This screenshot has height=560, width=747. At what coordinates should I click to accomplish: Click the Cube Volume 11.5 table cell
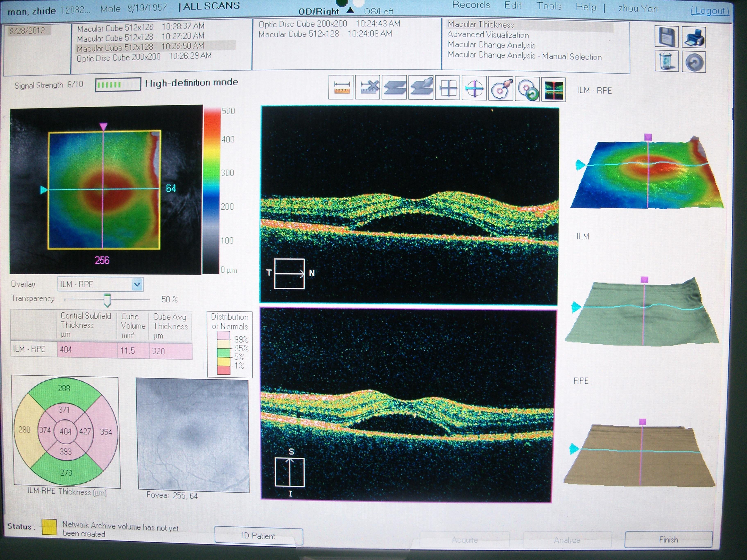point(133,350)
